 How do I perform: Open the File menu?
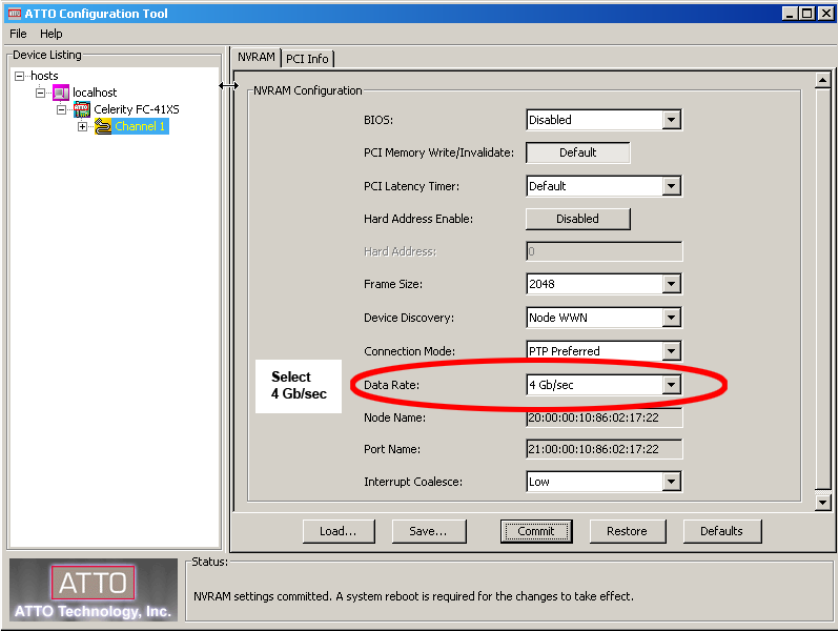point(18,34)
